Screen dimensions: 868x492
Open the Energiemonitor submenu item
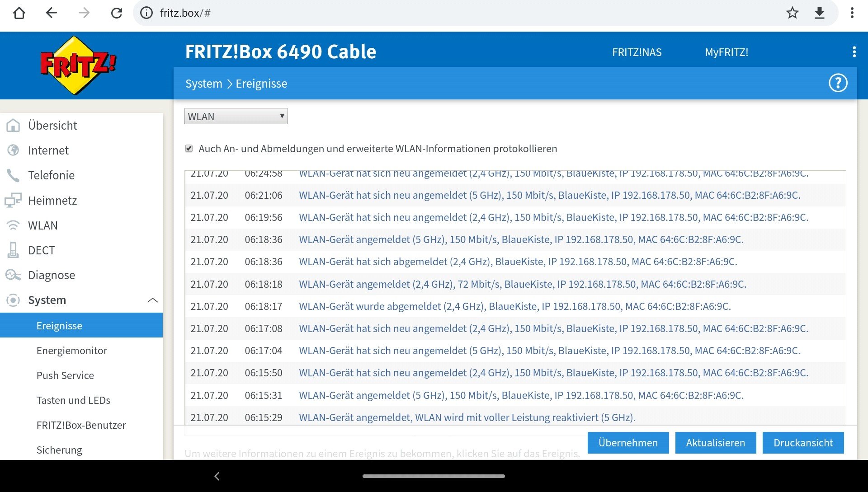(x=72, y=351)
